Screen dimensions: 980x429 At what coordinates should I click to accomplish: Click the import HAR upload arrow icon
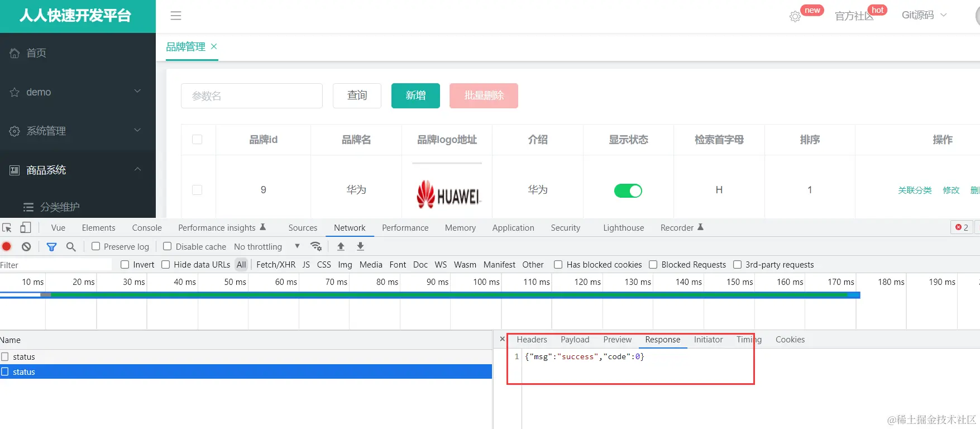click(341, 246)
